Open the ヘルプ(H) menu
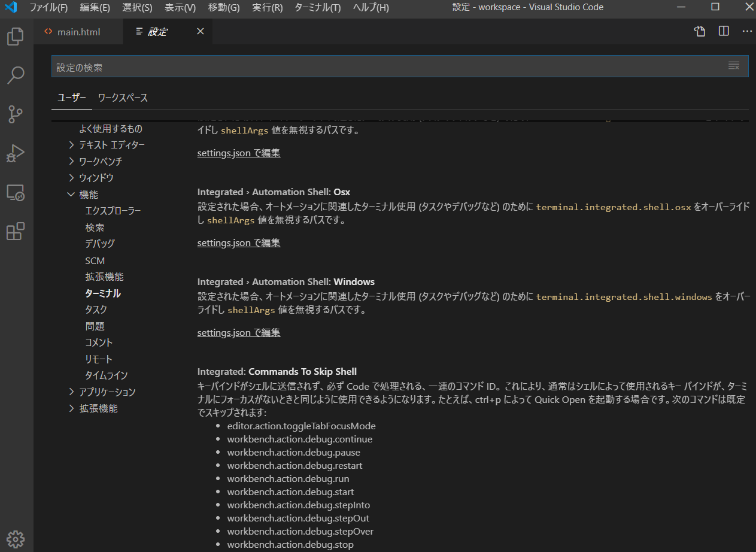Image resolution: width=756 pixels, height=552 pixels. click(371, 7)
